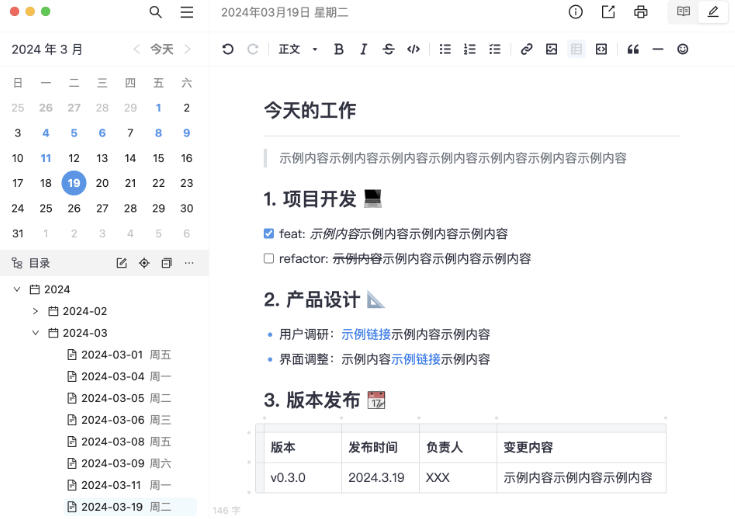
Task: Undo the last edit
Action: 228,49
